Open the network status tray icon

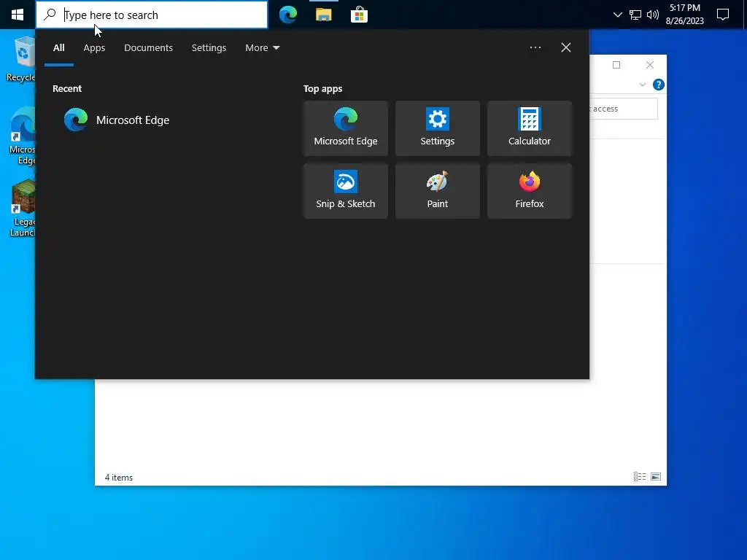click(x=635, y=15)
